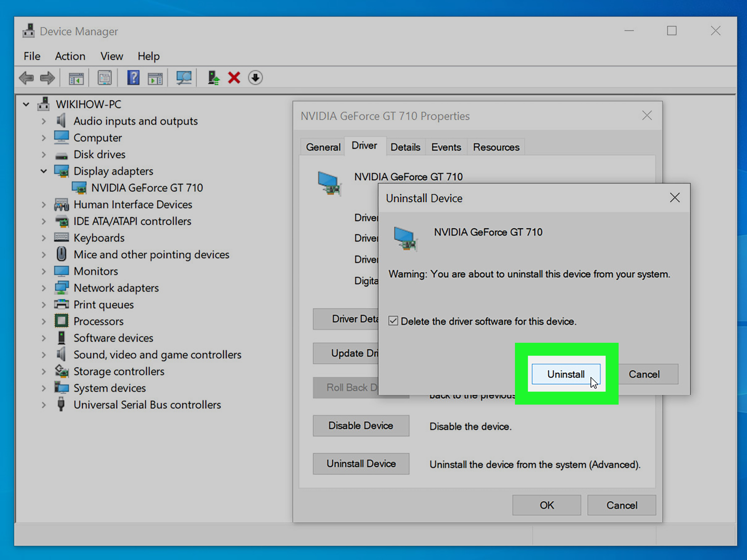Switch to the Events tab
This screenshot has width=747, height=560.
click(x=446, y=147)
